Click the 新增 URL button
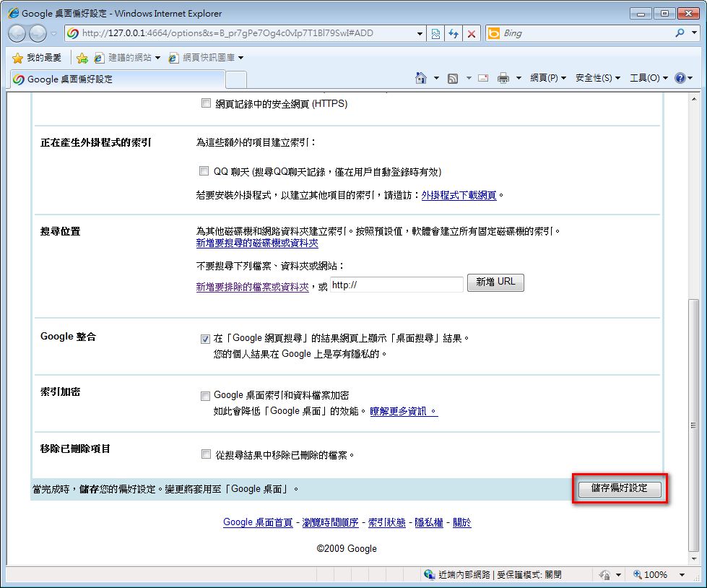 click(495, 282)
